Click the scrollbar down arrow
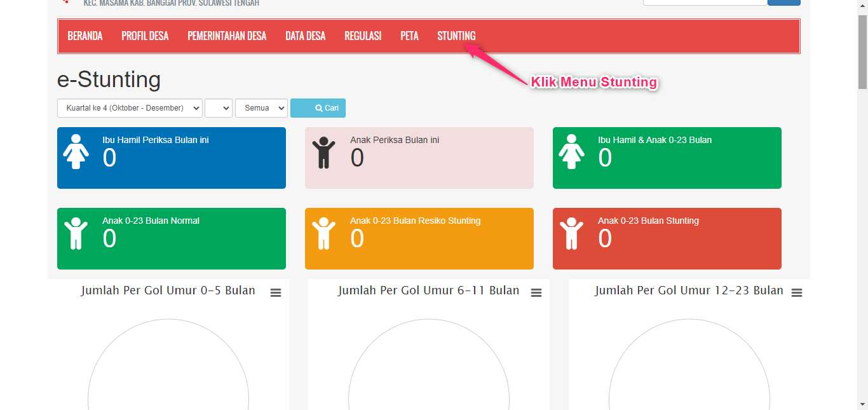The width and height of the screenshot is (868, 410). pos(862,404)
